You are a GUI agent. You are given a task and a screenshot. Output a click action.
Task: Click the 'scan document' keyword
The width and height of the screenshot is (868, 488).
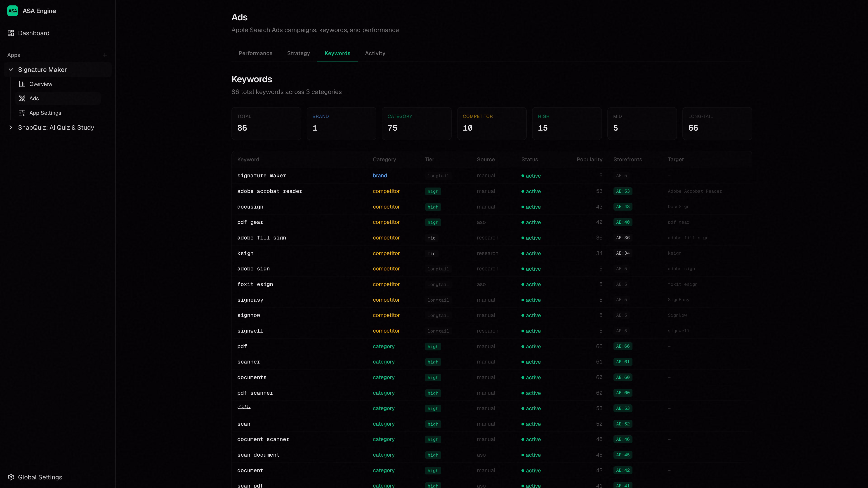[x=258, y=455]
